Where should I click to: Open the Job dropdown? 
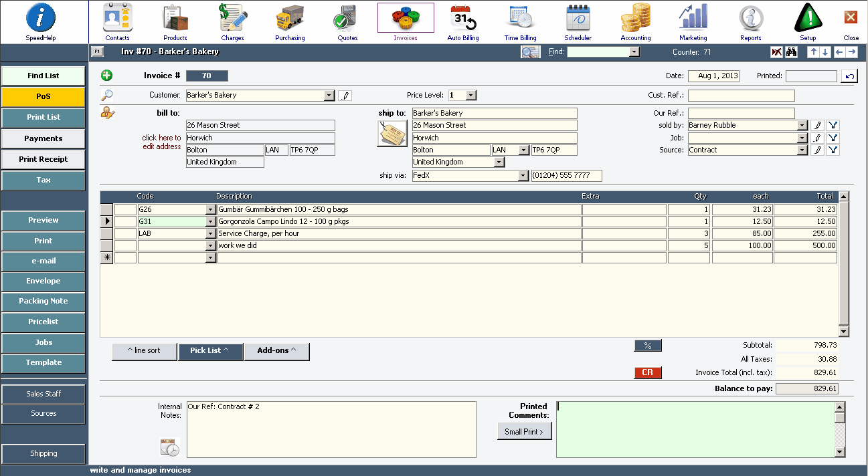[802, 138]
